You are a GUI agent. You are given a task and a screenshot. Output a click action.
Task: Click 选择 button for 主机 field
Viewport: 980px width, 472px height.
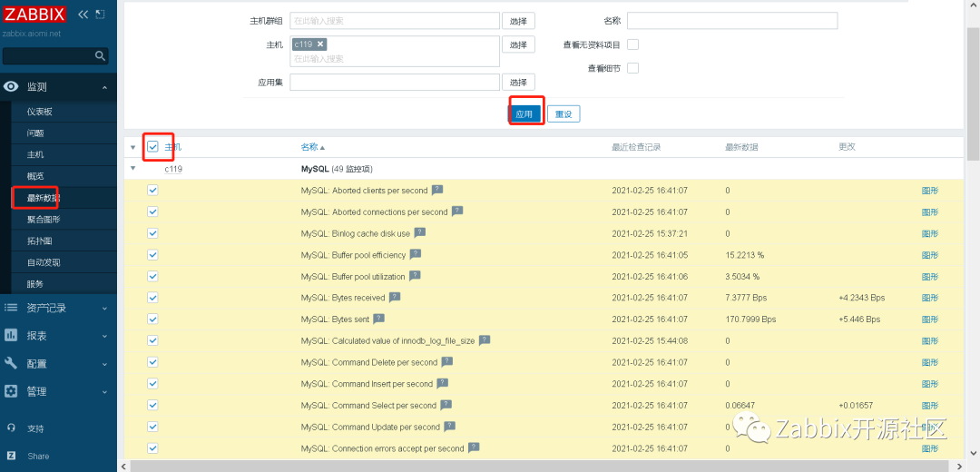pos(518,44)
